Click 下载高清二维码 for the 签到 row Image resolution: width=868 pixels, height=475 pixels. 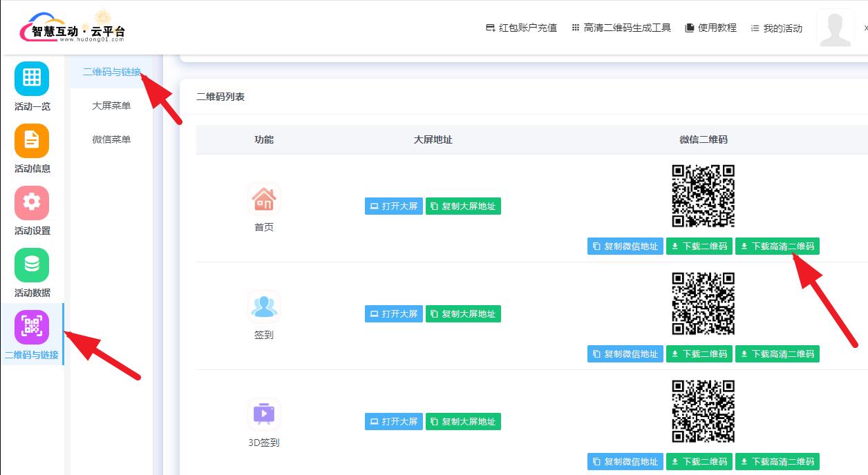(777, 354)
